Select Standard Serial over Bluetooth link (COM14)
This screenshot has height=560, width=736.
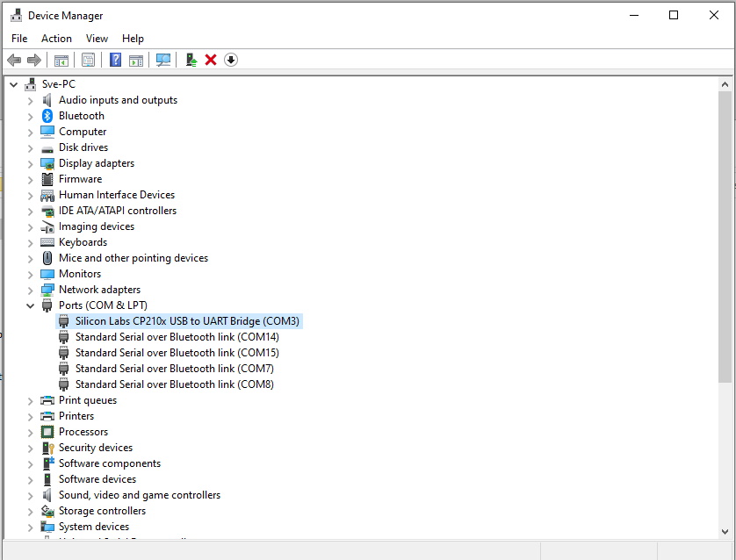point(177,337)
